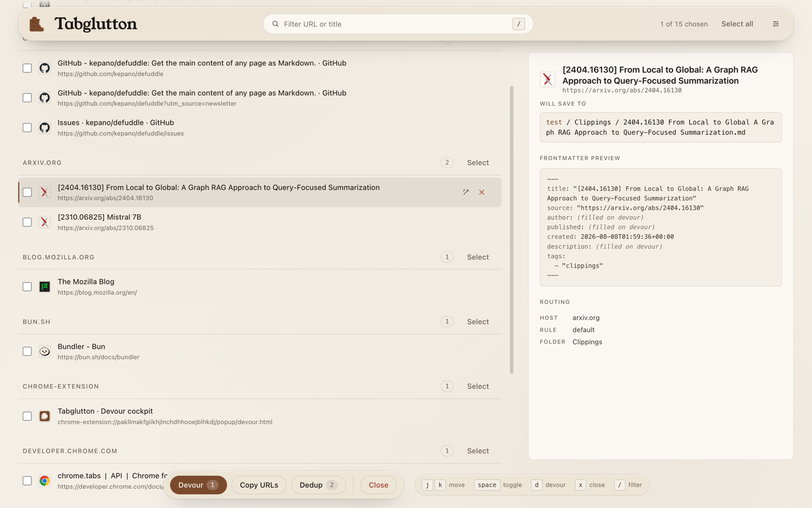The height and width of the screenshot is (508, 812).
Task: Select the BLOG.MOZILLA.ORG group
Action: [478, 257]
